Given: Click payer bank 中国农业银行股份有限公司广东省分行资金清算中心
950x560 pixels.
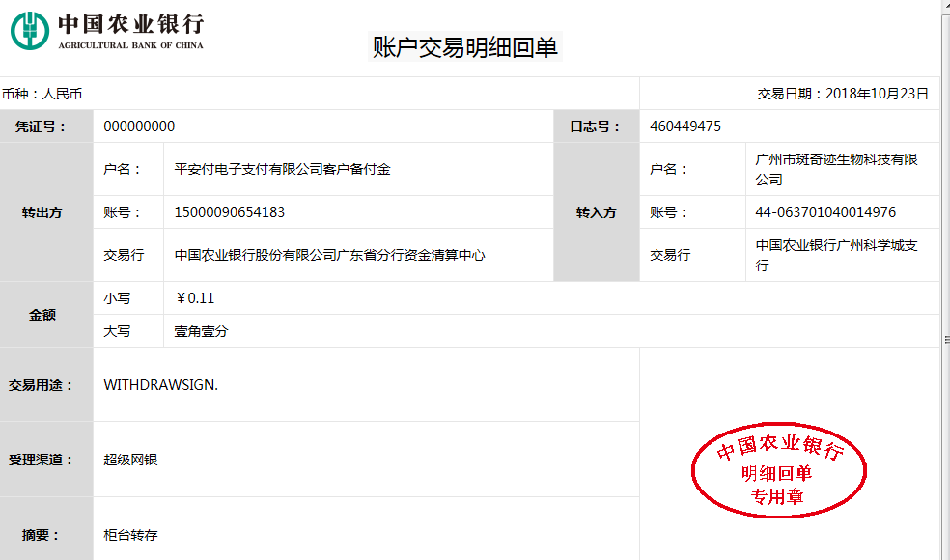Looking at the screenshot, I should coord(329,255).
